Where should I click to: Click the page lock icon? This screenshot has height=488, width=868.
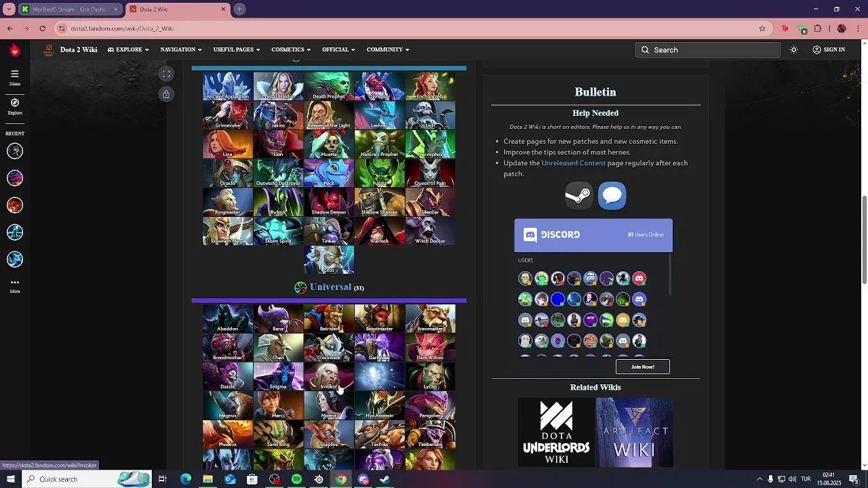point(166,94)
